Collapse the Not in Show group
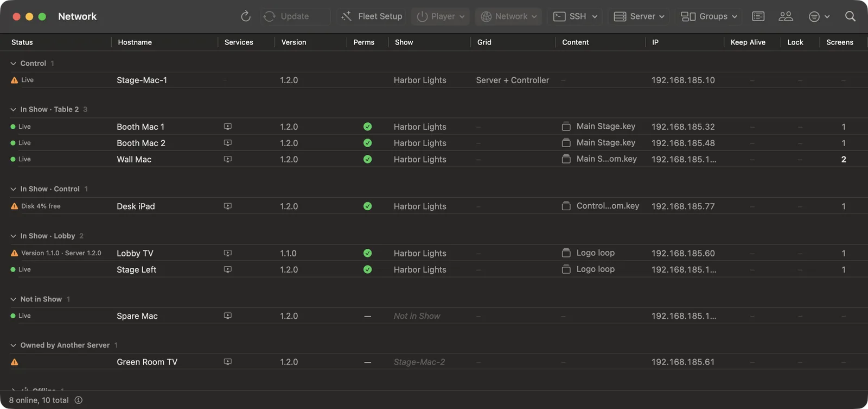The image size is (868, 409). (x=13, y=299)
